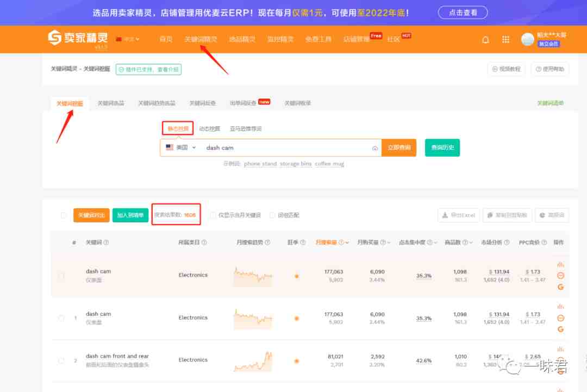Open the Free-badged store menu item
This screenshot has height=392, width=587.
357,39
